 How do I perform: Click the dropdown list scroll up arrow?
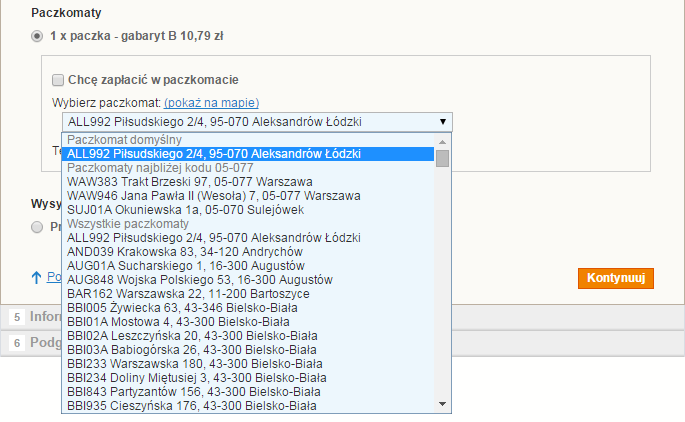(x=443, y=142)
